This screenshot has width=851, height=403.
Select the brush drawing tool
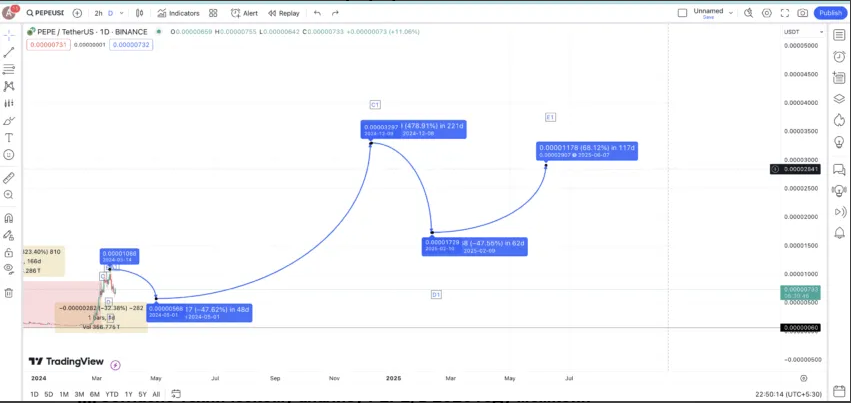[x=9, y=120]
